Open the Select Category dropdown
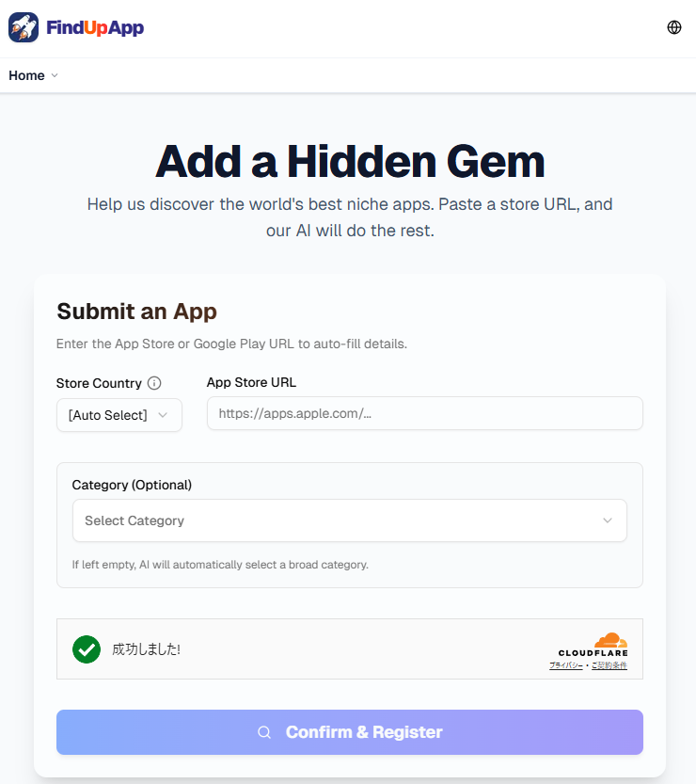 tap(349, 520)
